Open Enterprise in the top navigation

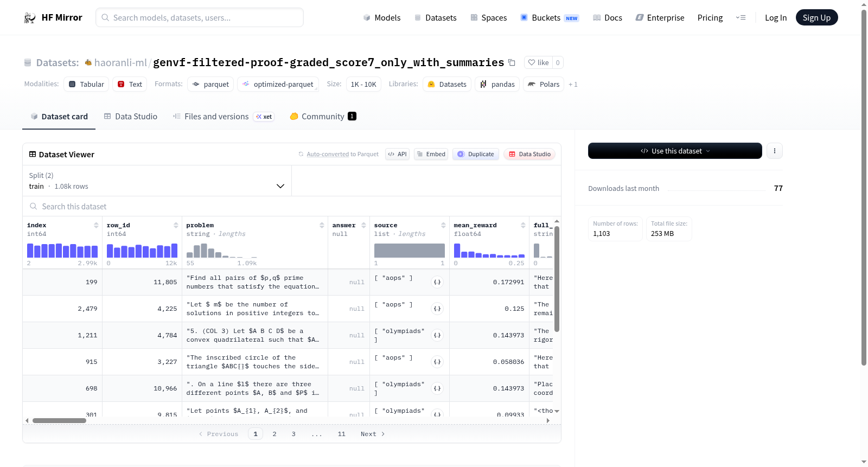click(x=660, y=17)
